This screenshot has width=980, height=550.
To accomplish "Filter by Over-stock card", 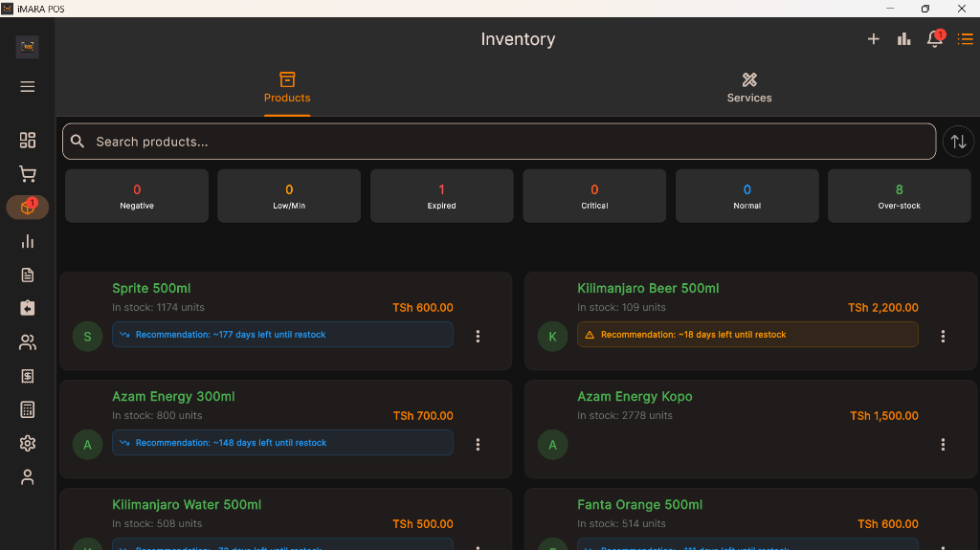I will coord(900,196).
